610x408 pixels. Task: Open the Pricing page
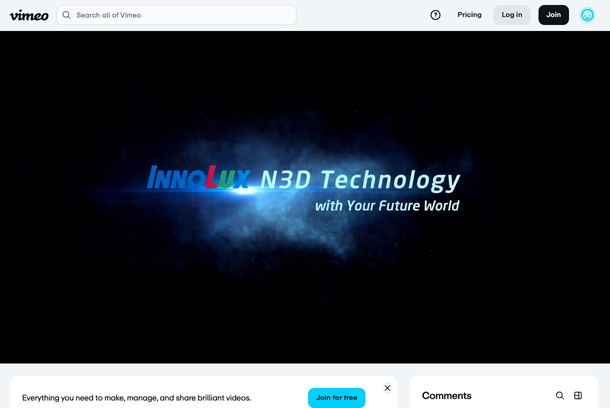(x=469, y=15)
